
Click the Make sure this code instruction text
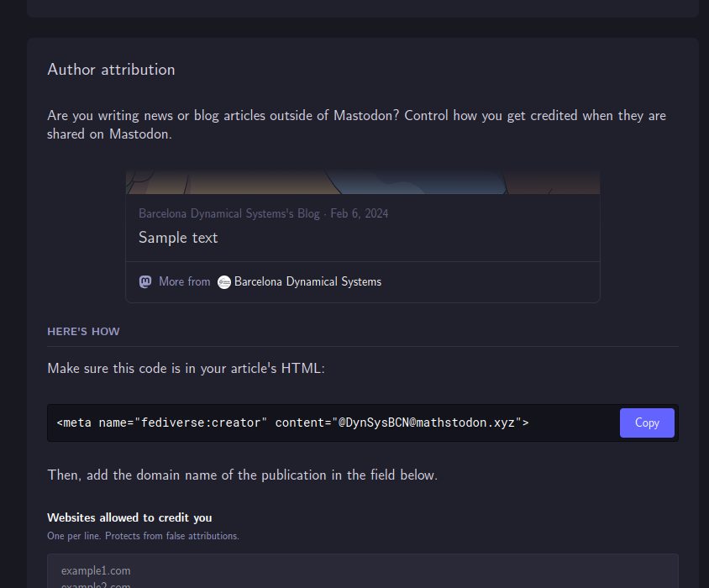tap(186, 369)
